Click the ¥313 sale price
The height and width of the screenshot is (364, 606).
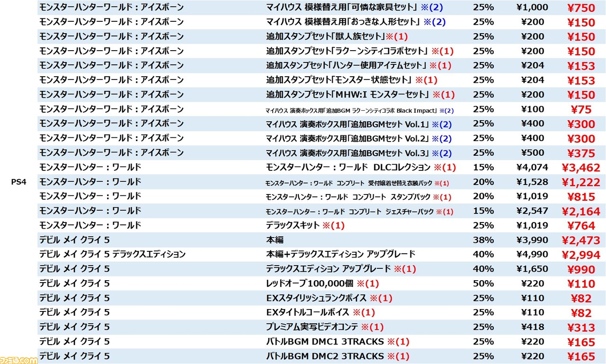pos(581,328)
